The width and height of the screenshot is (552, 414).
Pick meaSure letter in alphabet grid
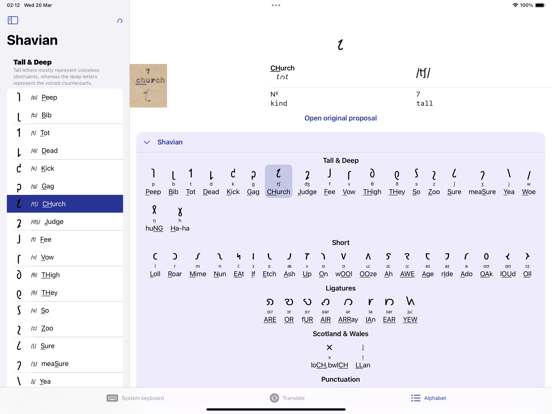point(482,182)
